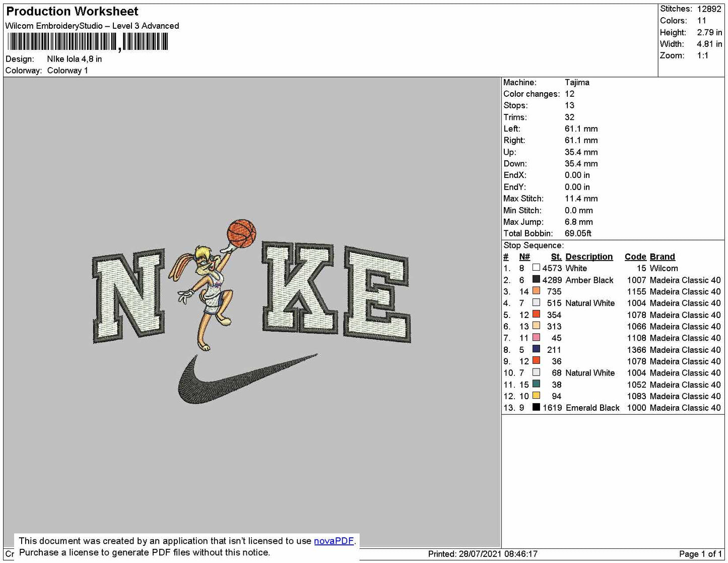Click the yellow swatch for code 1083
The width and height of the screenshot is (728, 563).
click(x=536, y=396)
